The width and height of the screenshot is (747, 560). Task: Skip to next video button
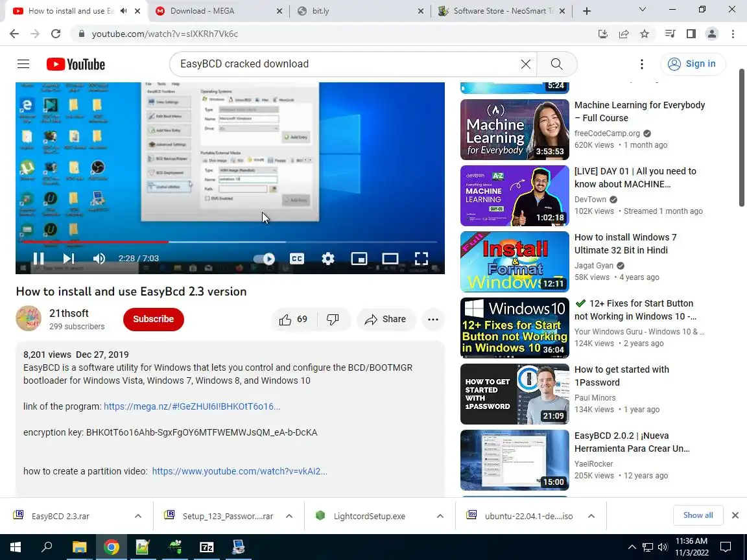point(69,259)
